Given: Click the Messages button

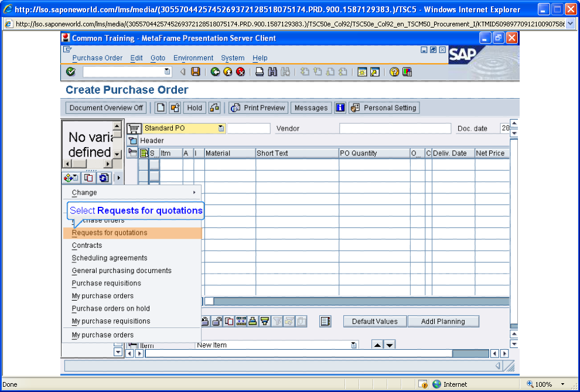Looking at the screenshot, I should pos(311,108).
